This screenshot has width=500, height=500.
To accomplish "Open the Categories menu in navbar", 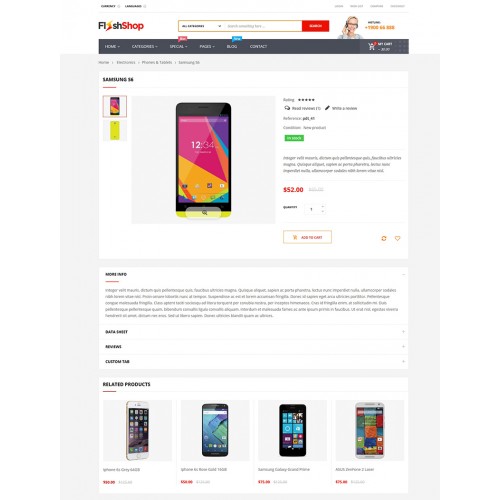I will [145, 46].
